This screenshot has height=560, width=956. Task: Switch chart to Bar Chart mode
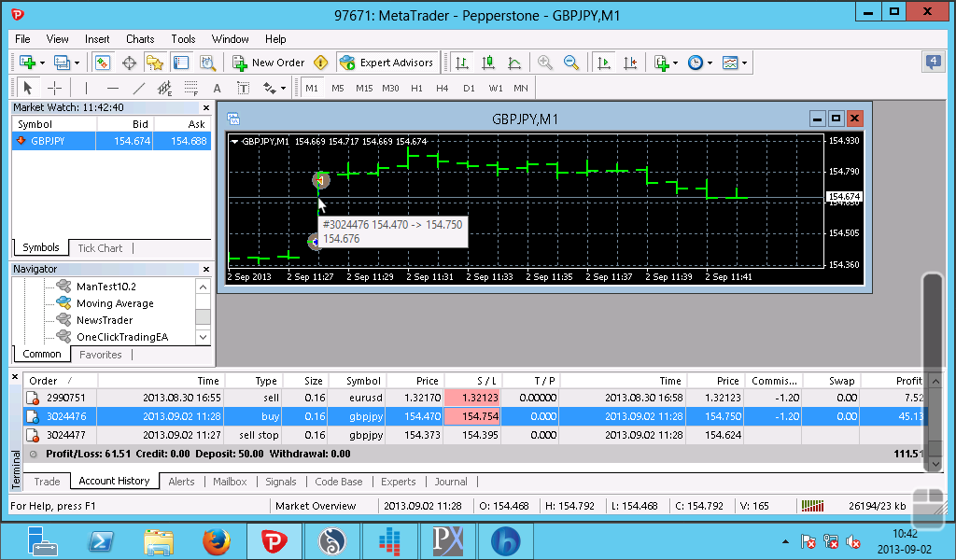(x=462, y=63)
